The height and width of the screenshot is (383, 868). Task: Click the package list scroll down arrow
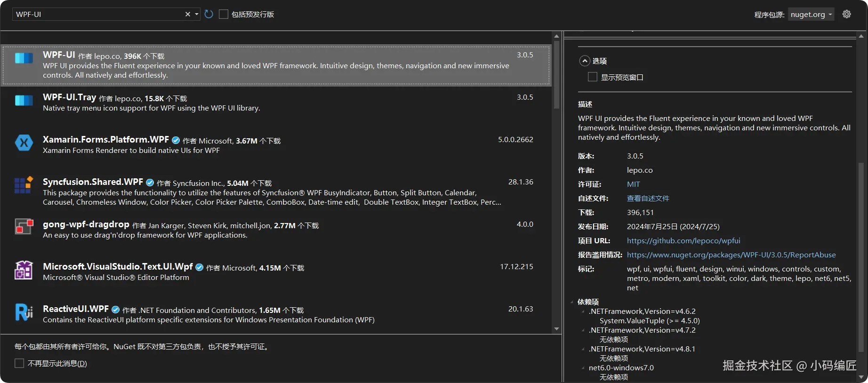(x=556, y=329)
